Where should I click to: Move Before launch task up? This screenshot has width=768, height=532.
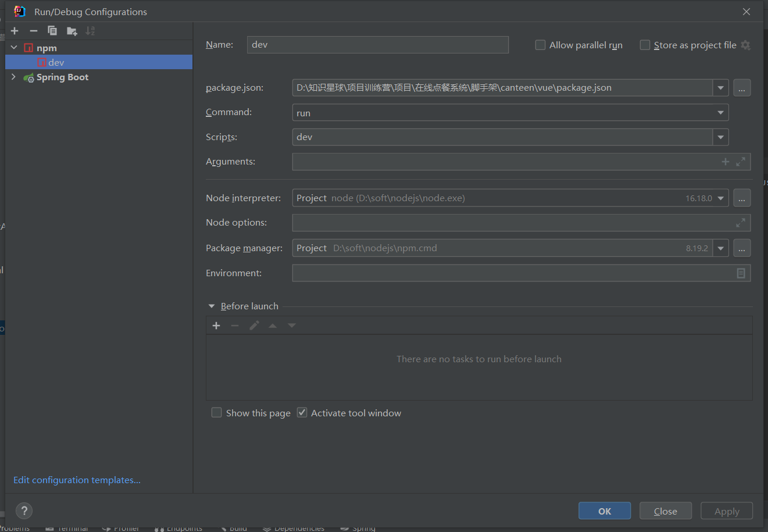[x=273, y=326]
